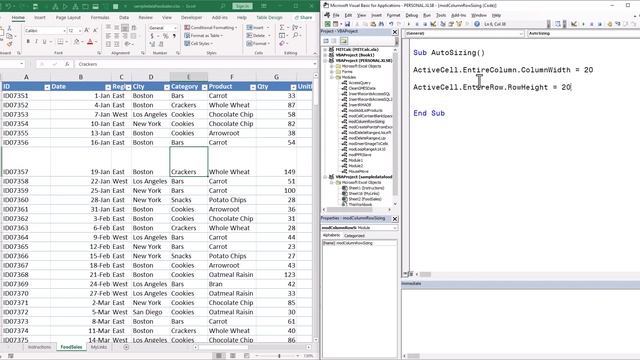Screen dimensions: 640x360
Task: Apply Accounting dollar number format
Action: click(x=152, y=36)
